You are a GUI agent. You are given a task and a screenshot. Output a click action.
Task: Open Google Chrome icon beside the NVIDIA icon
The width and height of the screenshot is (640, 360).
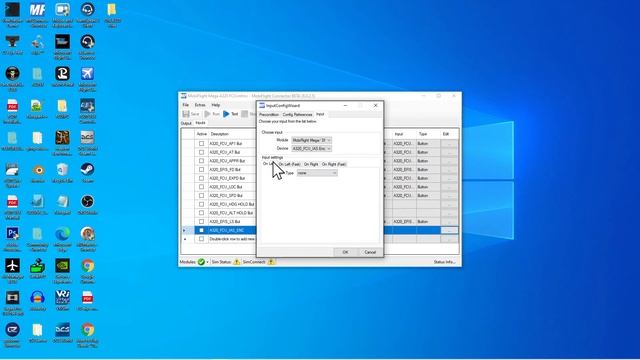click(x=87, y=266)
